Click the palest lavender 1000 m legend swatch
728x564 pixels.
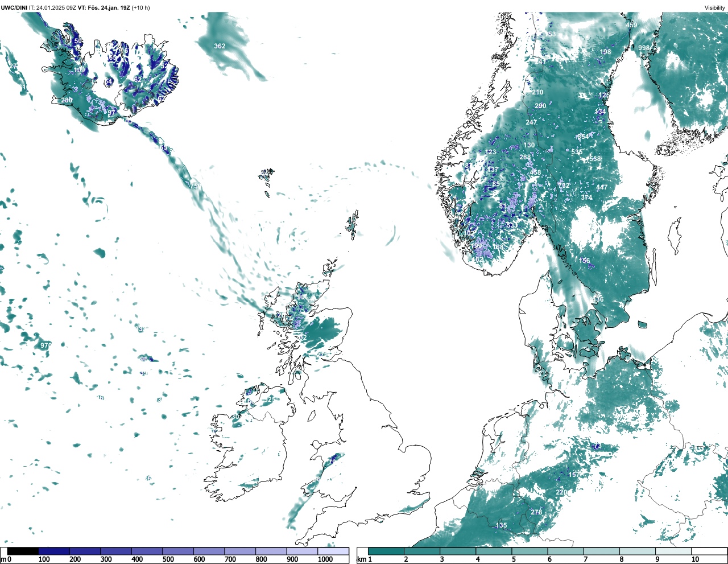(x=333, y=551)
